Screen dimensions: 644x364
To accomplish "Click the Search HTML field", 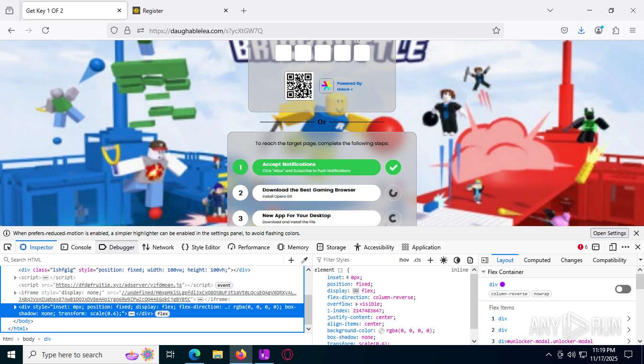I will pos(142,260).
